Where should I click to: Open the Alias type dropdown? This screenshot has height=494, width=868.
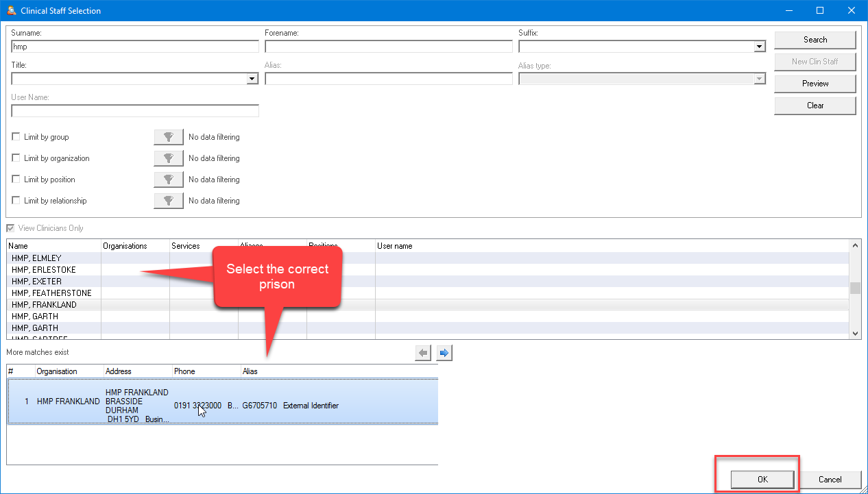[759, 79]
